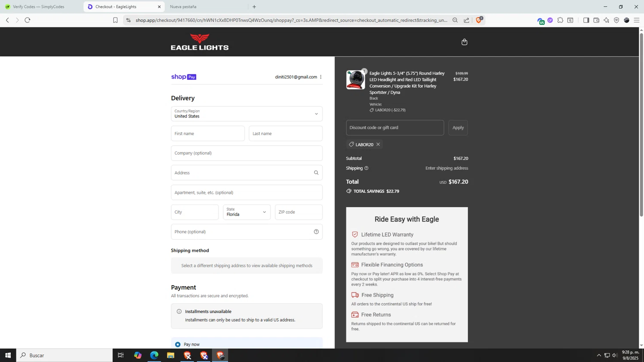Screen dimensions: 644x362
Task: Click the Last name field
Action: click(286, 134)
